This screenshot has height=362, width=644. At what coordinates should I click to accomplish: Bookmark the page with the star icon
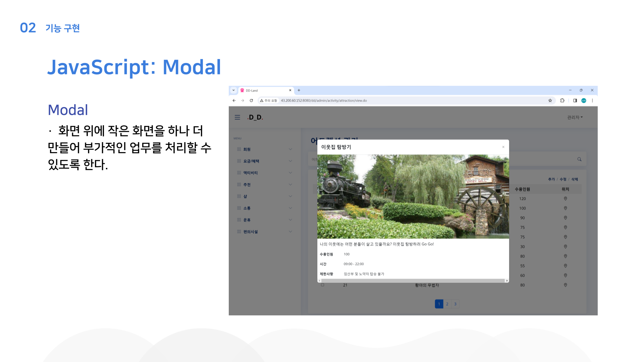coord(550,101)
